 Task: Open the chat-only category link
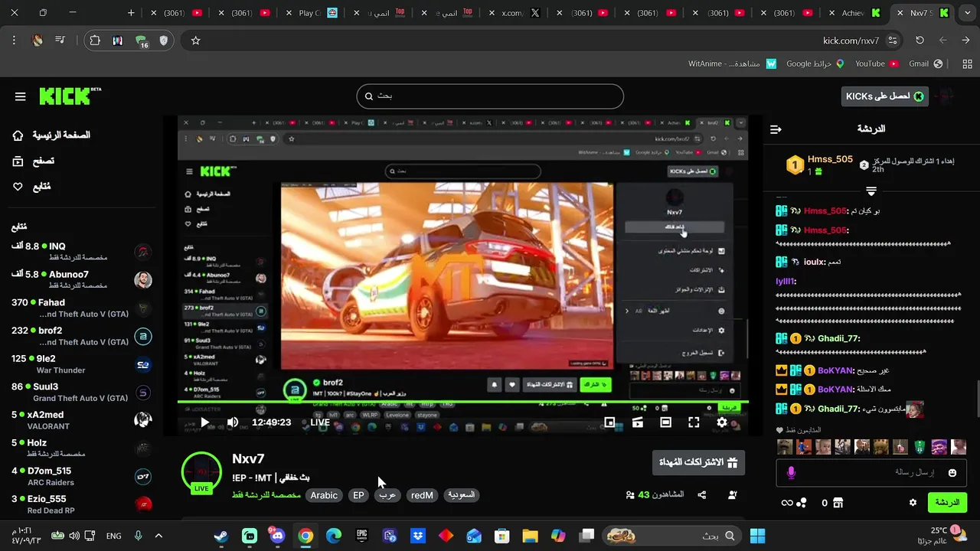[x=266, y=495]
